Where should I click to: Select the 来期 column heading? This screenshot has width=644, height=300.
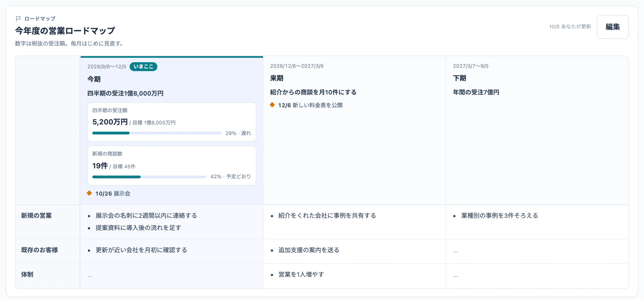pos(277,78)
